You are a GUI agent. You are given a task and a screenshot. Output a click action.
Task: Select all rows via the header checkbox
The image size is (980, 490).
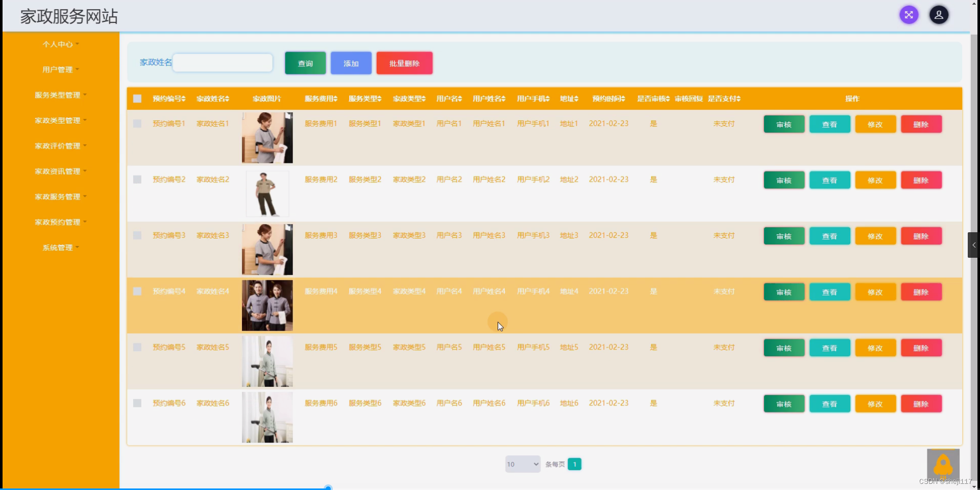pos(137,99)
